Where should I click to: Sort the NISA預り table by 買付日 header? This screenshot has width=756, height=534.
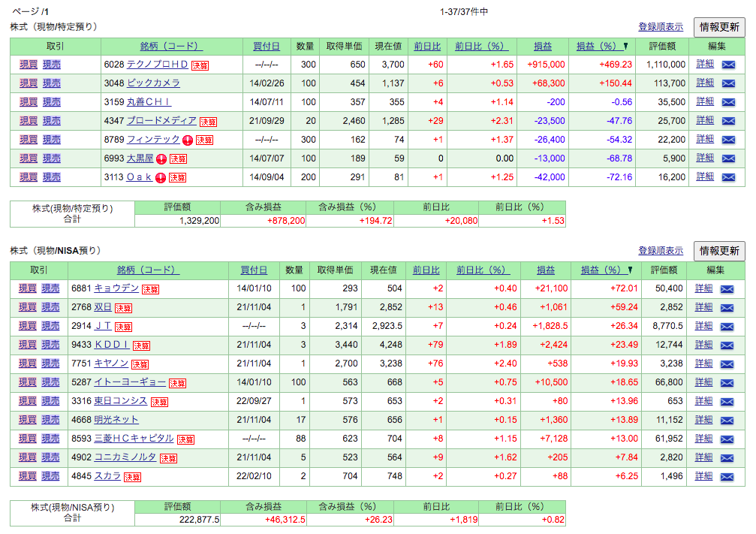click(254, 270)
